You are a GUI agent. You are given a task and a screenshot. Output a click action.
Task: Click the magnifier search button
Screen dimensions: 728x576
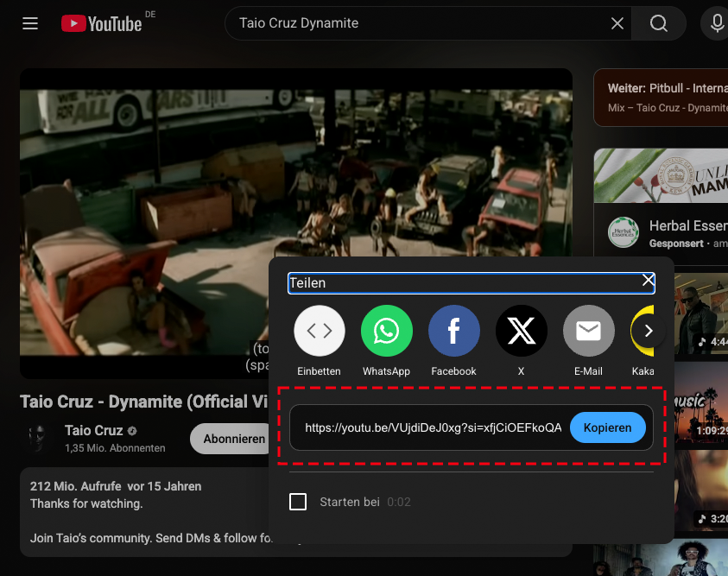tap(659, 23)
